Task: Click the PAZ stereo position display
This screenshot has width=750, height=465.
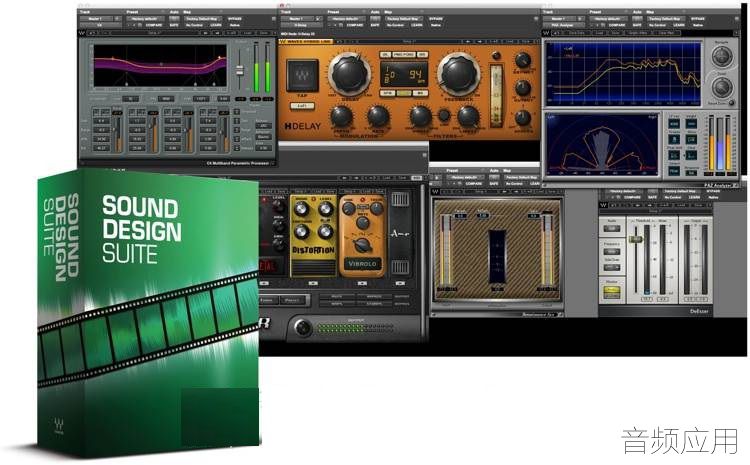Action: (603, 144)
